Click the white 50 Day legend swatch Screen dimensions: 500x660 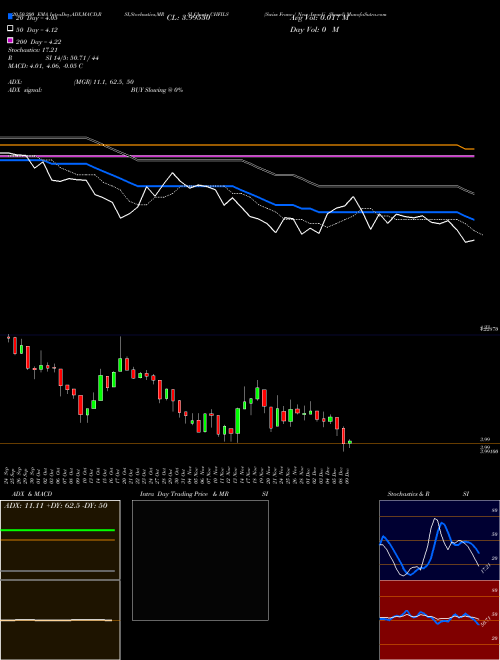click(11, 29)
